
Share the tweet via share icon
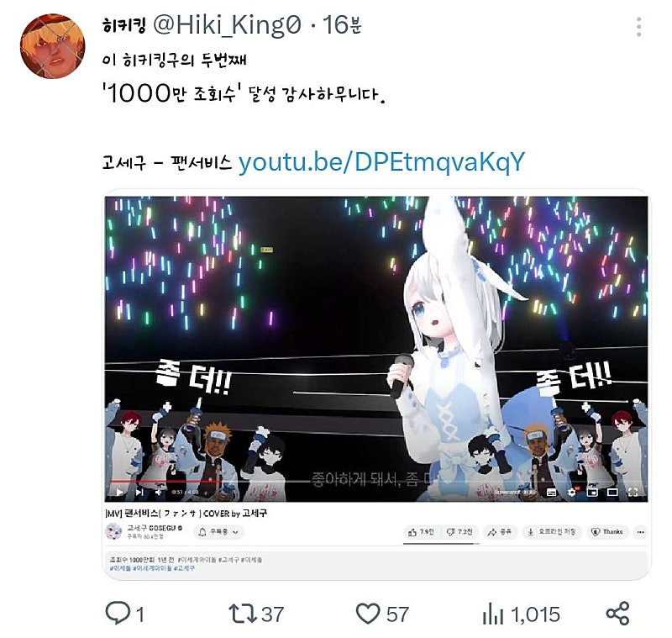pos(617,613)
